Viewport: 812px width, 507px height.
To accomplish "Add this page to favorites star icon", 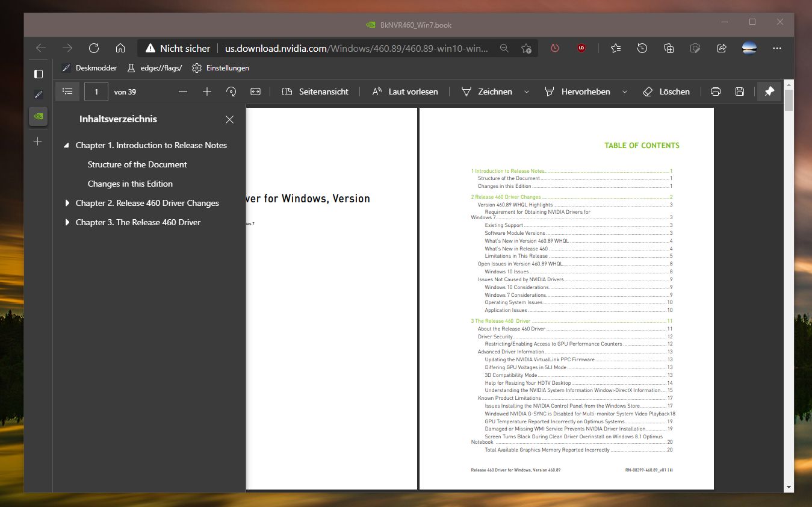I will (x=526, y=48).
